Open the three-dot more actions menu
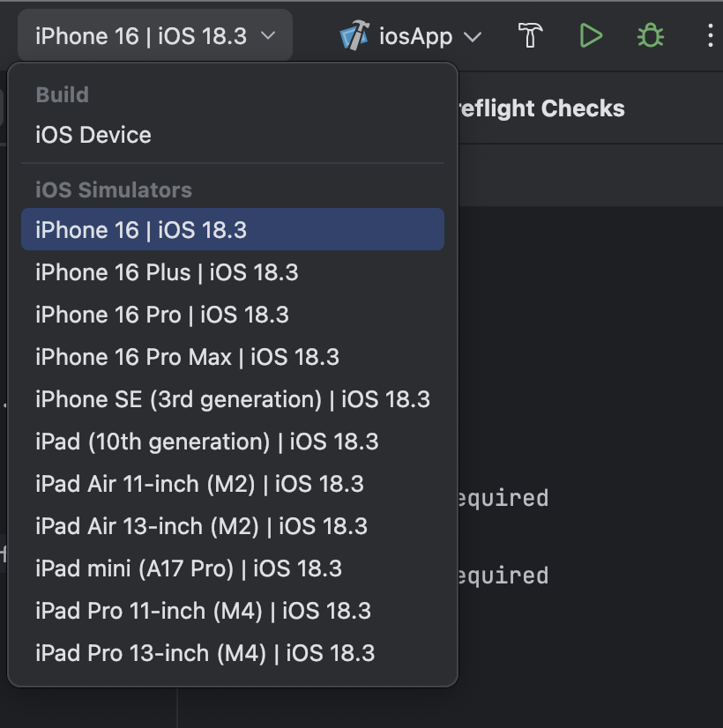This screenshot has height=728, width=723. (711, 36)
